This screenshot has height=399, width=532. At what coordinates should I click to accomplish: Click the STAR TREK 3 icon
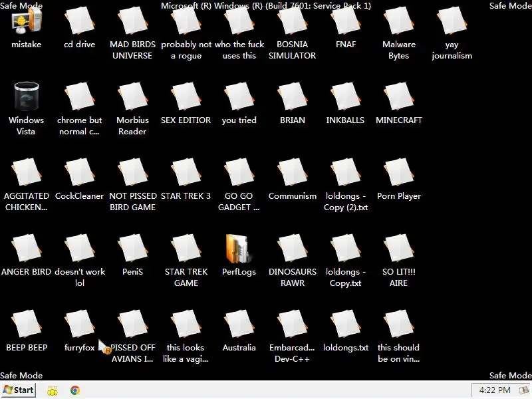pyautogui.click(x=186, y=173)
